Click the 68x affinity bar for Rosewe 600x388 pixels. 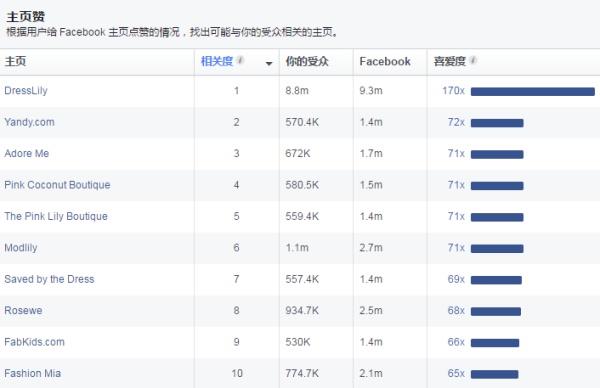(496, 311)
